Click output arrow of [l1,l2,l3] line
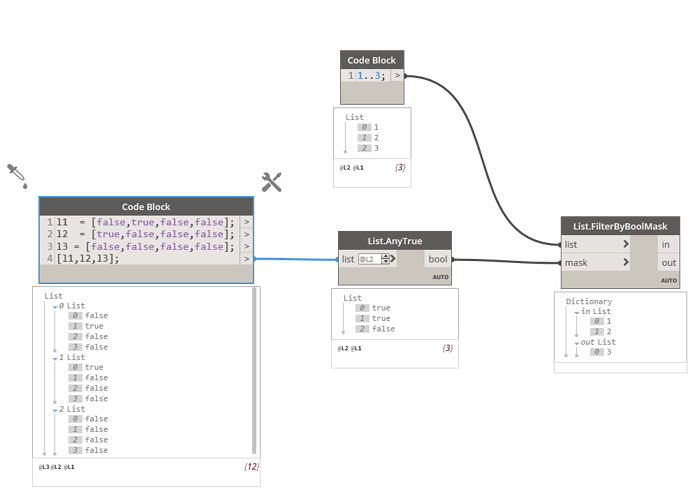Viewport: 690px width, 494px height. (x=246, y=259)
